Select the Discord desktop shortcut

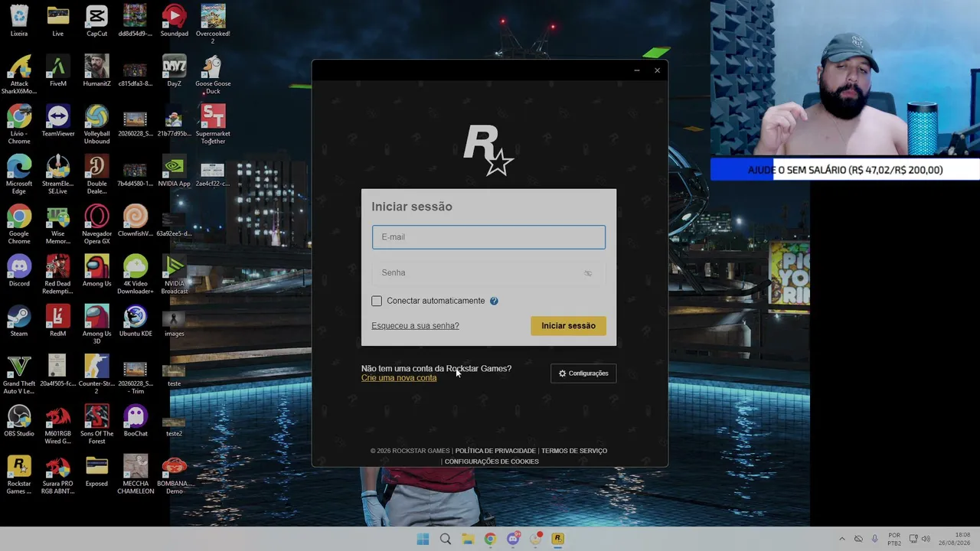coord(19,270)
